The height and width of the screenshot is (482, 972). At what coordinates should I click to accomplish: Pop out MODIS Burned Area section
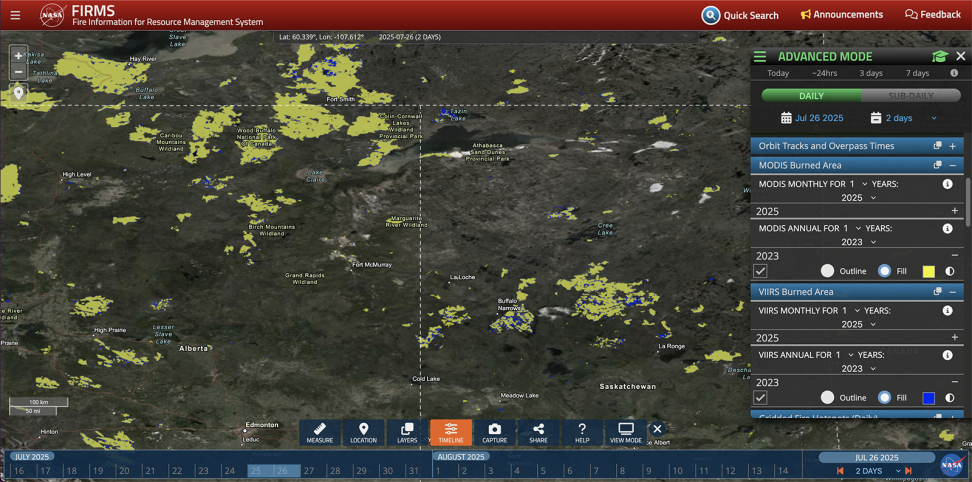(x=938, y=165)
